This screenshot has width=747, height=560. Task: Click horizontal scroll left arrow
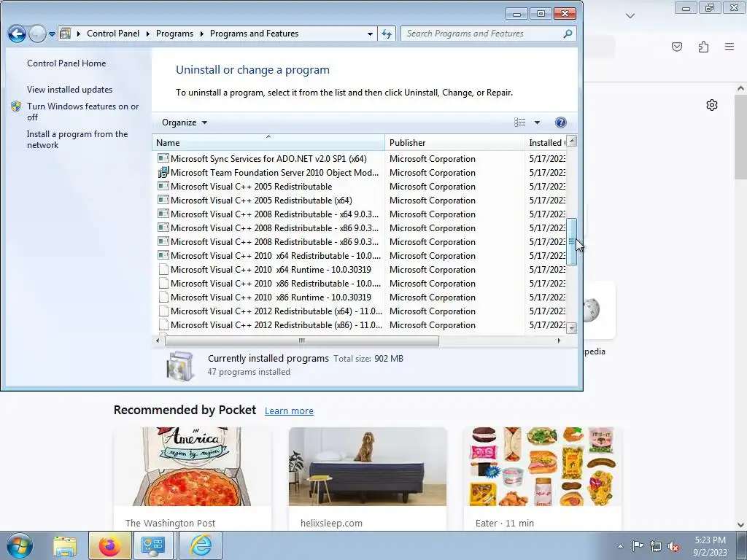(158, 341)
